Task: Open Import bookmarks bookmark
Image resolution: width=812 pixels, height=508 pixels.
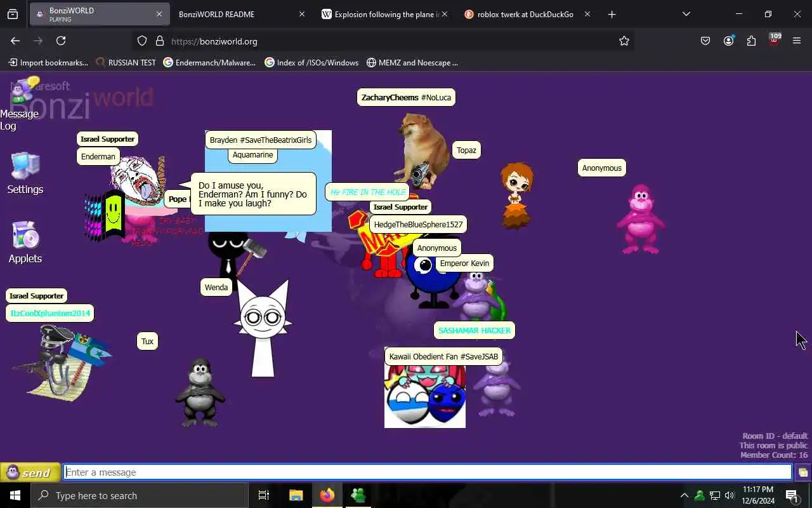Action: coord(48,62)
